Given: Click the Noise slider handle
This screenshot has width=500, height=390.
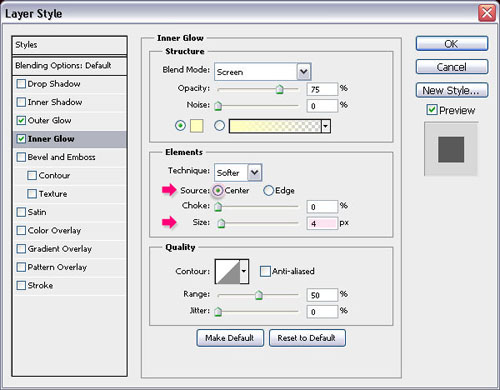Looking at the screenshot, I should [218, 106].
